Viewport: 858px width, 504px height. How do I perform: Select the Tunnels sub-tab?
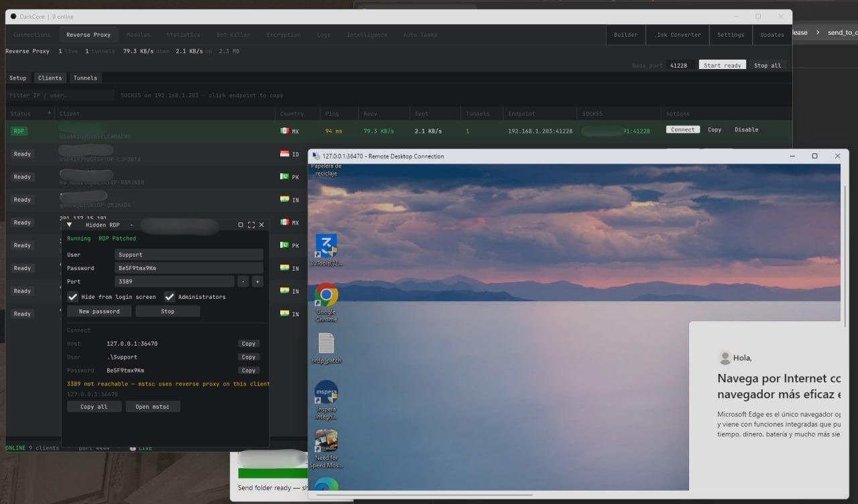point(85,78)
